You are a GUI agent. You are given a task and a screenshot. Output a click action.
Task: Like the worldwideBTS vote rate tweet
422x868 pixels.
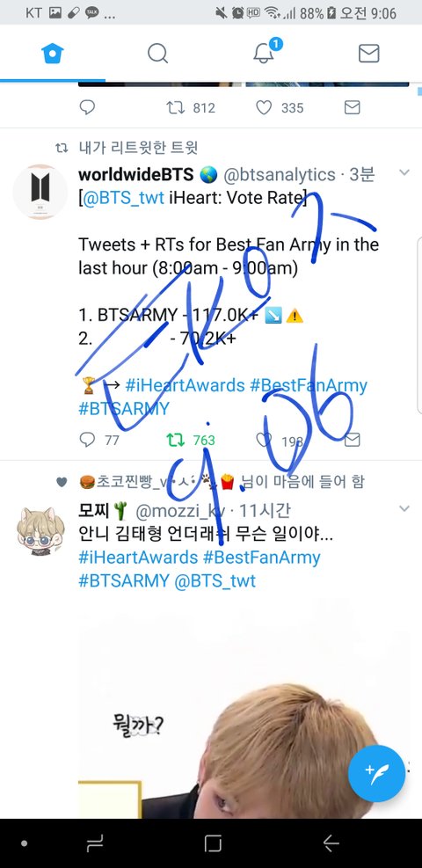264,440
